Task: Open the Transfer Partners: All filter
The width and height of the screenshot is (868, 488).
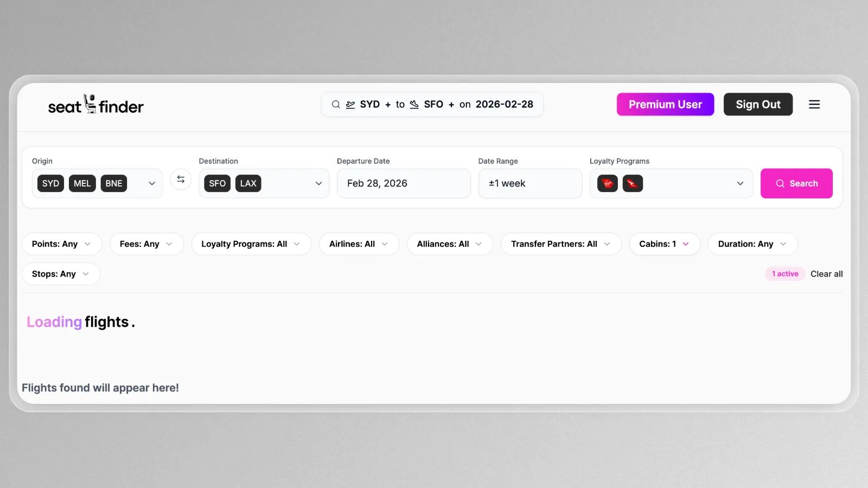Action: pos(561,244)
